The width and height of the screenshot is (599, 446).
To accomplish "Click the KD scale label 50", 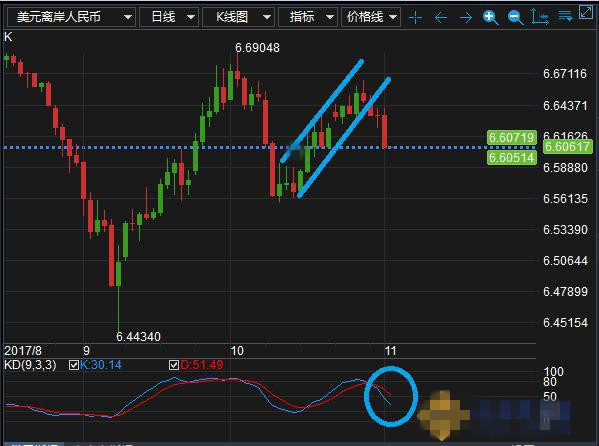I will coord(550,397).
